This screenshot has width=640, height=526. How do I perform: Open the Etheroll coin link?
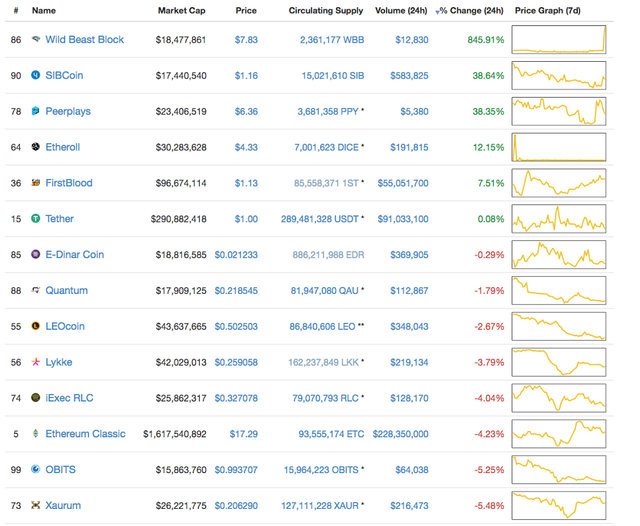tap(62, 147)
